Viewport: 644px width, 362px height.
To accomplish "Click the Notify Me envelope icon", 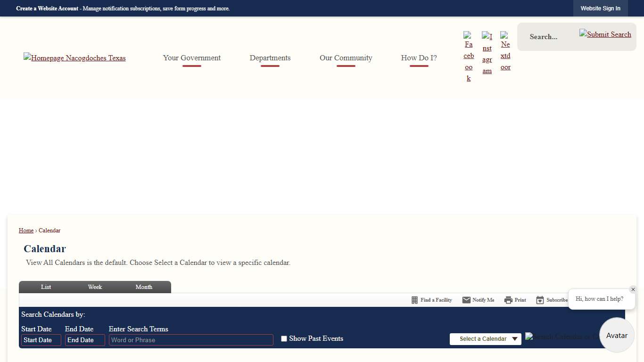I will click(x=466, y=300).
